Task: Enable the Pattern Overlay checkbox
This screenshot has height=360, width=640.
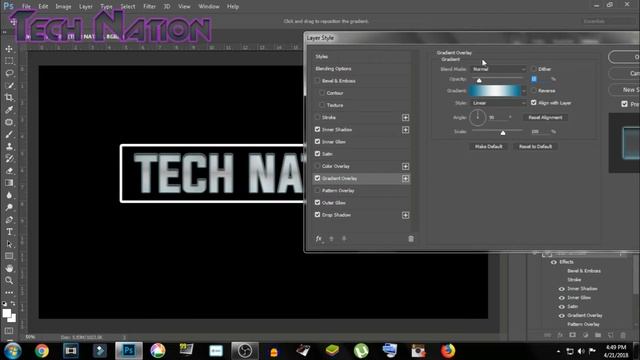Action: pyautogui.click(x=317, y=190)
